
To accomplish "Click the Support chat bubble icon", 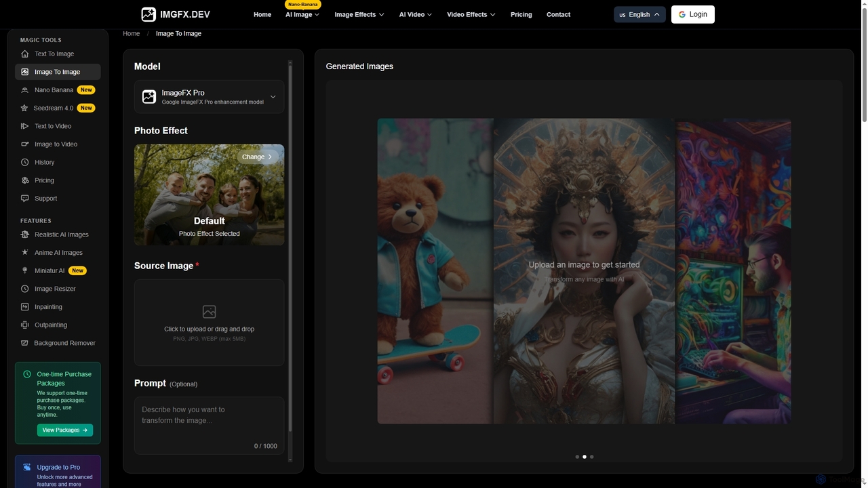I will (x=25, y=198).
